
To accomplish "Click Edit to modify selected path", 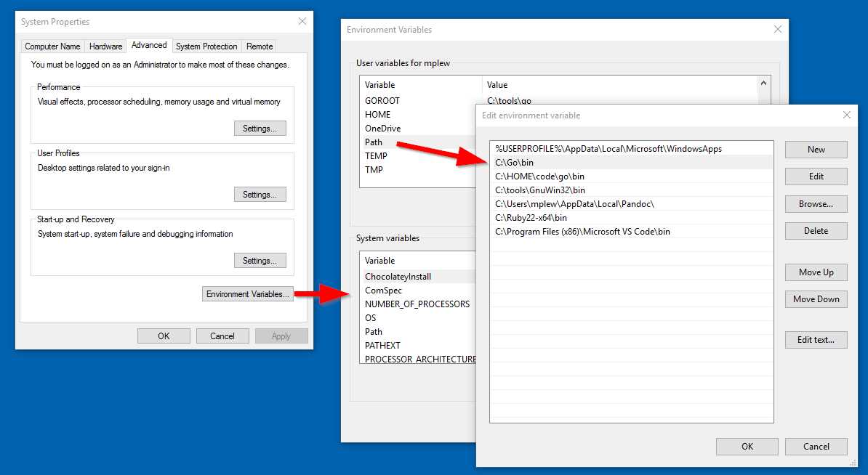I will tap(816, 176).
